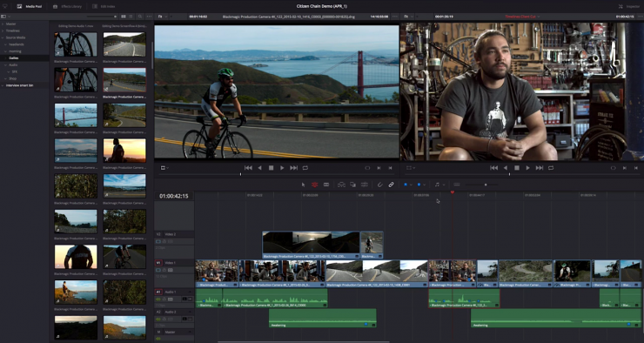Select the arrow selection tool in timeline toolbar
The height and width of the screenshot is (343, 644).
point(304,185)
